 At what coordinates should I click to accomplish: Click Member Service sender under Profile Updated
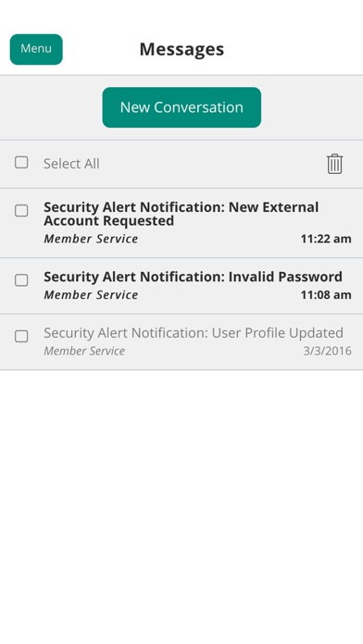click(84, 352)
